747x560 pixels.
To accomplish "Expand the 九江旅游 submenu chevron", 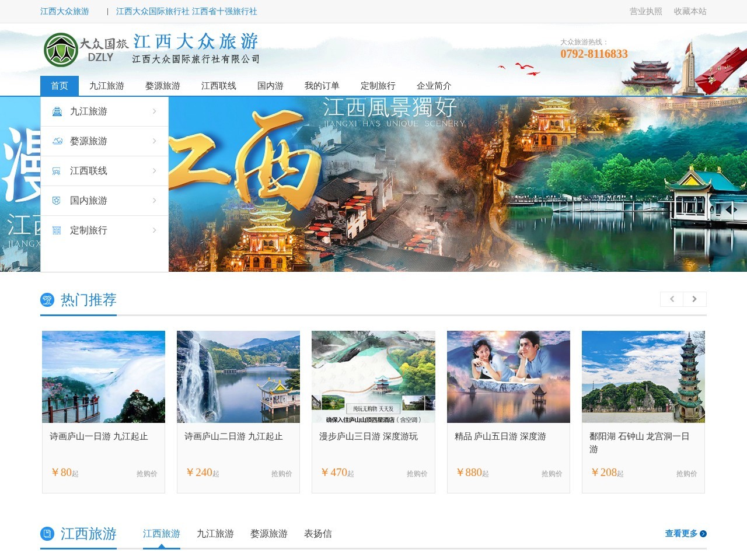I will (x=153, y=111).
